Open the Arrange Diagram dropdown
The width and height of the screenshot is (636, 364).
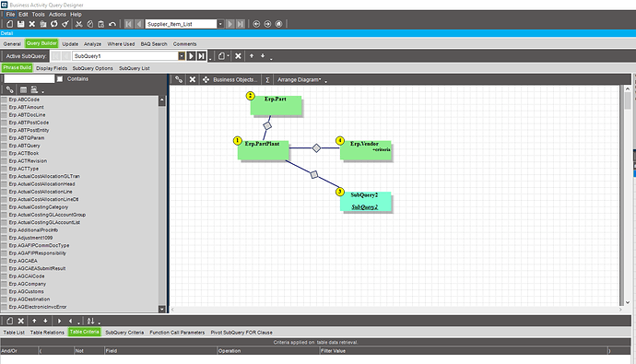[299, 80]
